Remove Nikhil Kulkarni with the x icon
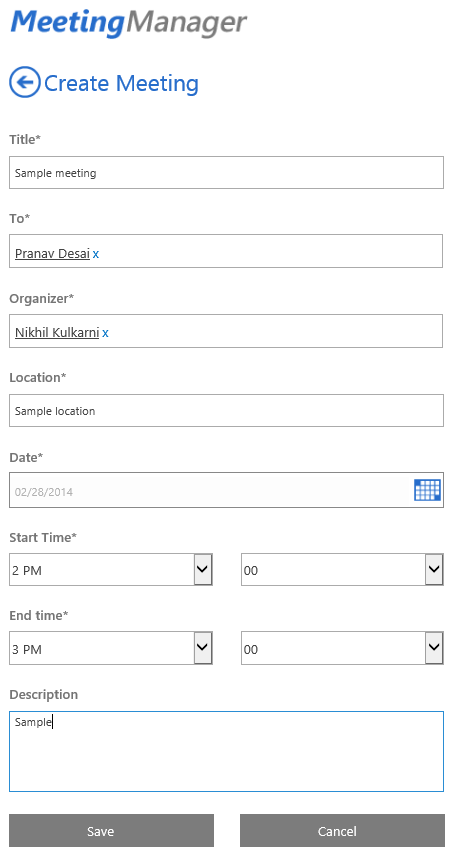This screenshot has height=862, width=455. point(105,333)
